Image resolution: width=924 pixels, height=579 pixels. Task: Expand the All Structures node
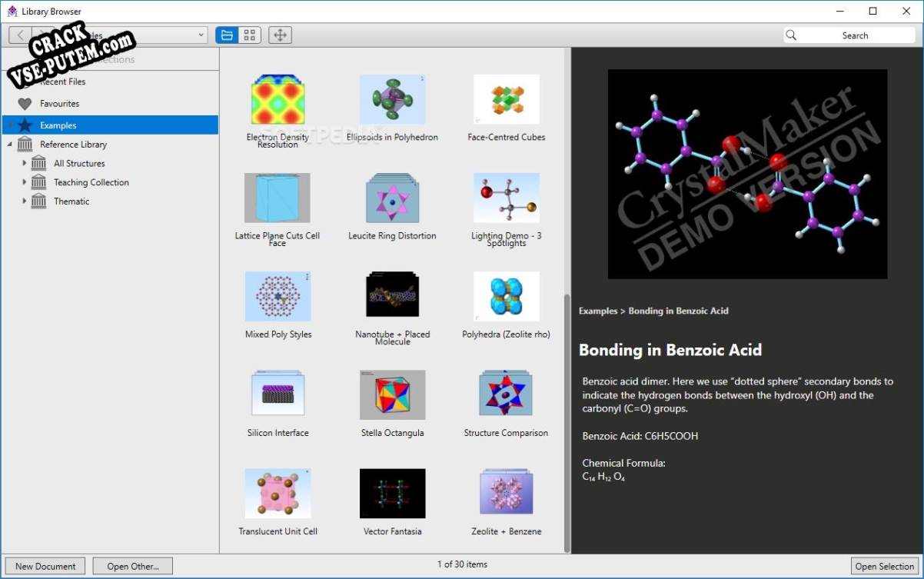pyautogui.click(x=25, y=163)
